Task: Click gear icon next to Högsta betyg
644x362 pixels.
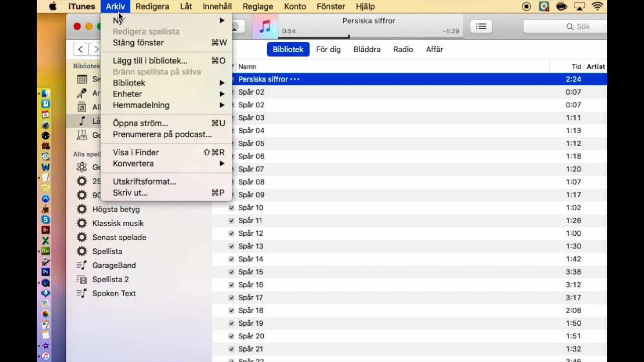Action: [82, 209]
